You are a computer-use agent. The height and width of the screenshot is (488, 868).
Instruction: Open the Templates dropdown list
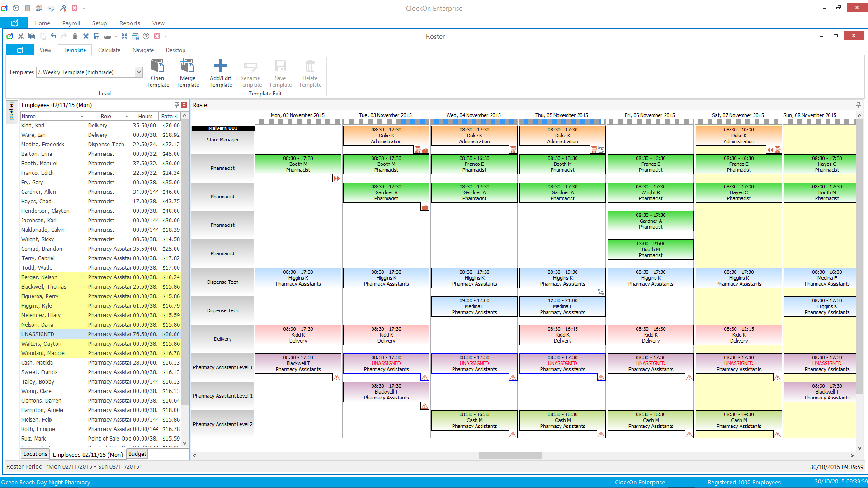click(139, 72)
